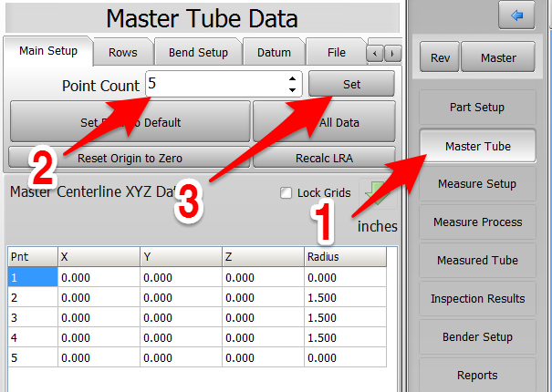Select the Datum tab

point(273,53)
